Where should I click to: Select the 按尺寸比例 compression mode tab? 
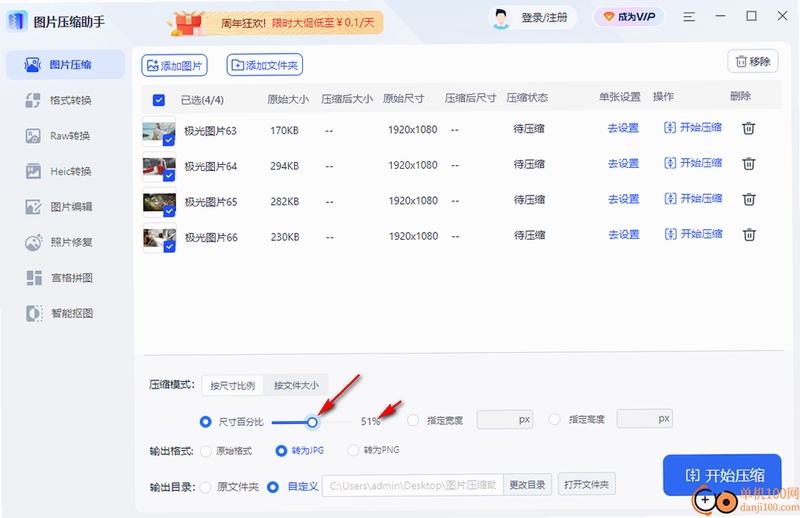(233, 386)
